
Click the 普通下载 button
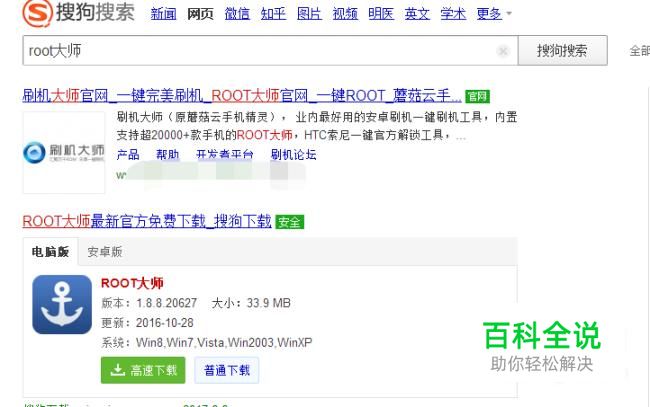[x=227, y=370]
